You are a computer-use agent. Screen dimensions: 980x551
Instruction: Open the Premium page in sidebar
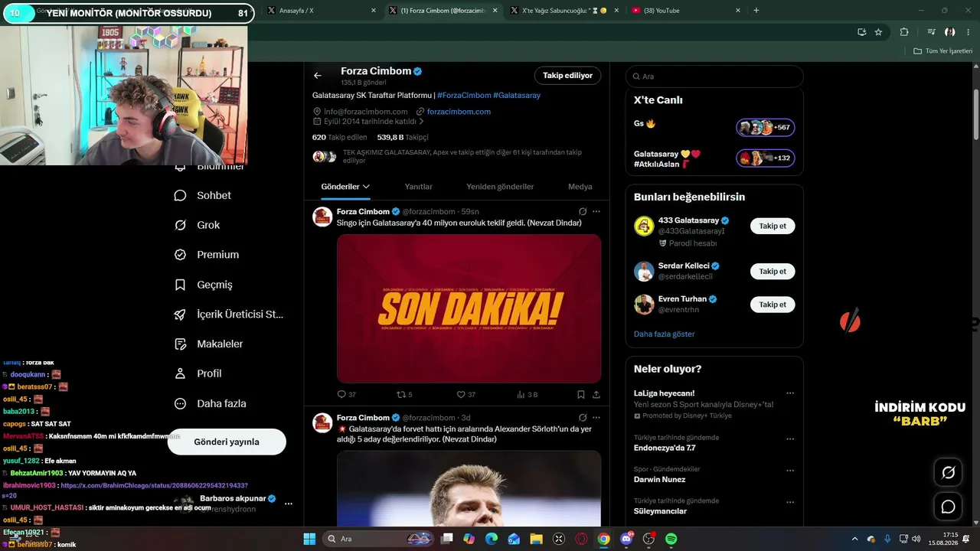207,255
